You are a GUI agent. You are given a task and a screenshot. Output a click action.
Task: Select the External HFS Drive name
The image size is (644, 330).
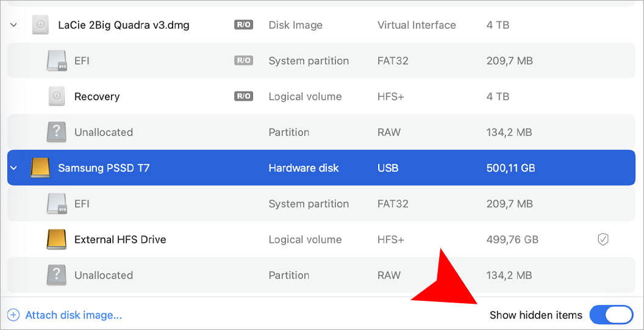(120, 240)
